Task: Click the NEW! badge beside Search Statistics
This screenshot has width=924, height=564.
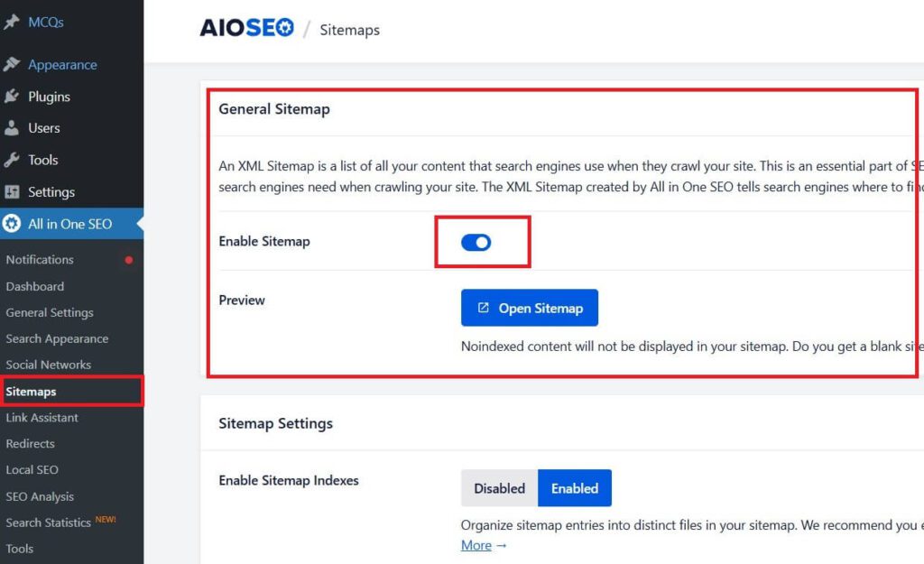Action: (x=106, y=519)
